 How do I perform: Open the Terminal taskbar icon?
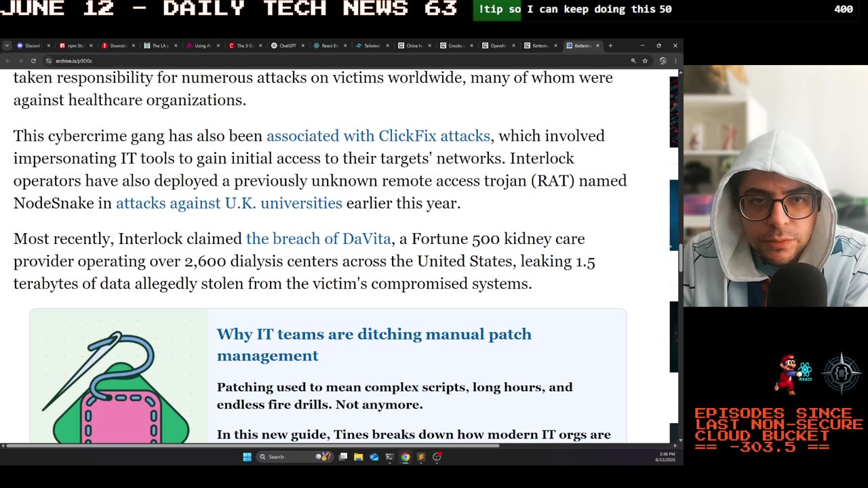(x=389, y=457)
